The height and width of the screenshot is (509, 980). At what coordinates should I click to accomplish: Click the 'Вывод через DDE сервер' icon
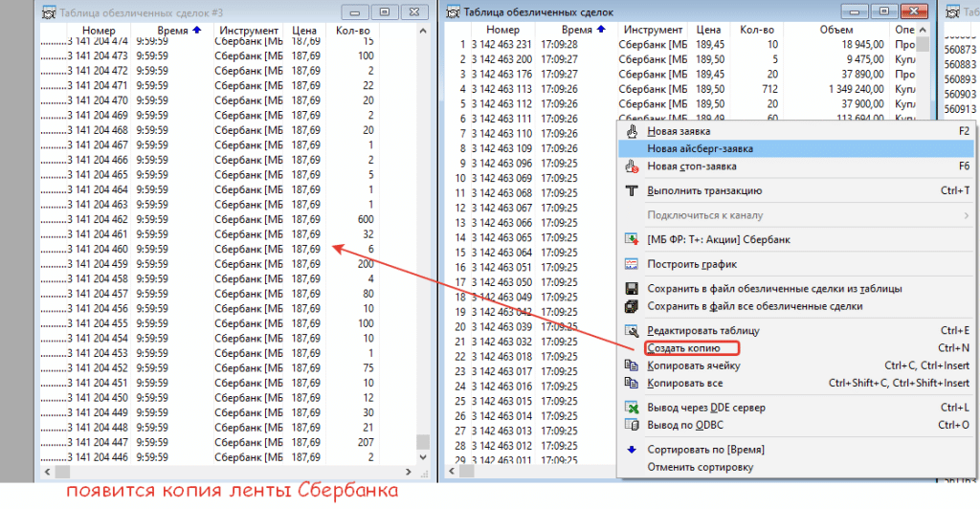632,408
